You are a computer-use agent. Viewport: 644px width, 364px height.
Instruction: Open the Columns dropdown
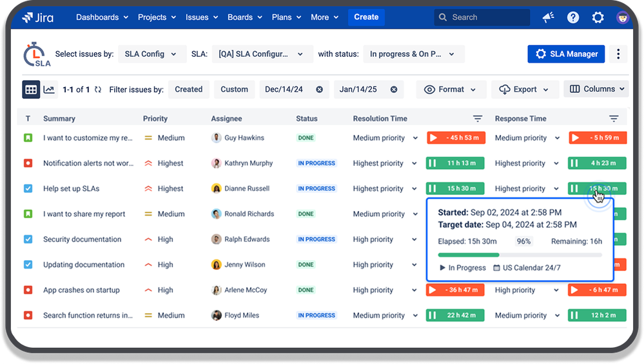tap(596, 89)
